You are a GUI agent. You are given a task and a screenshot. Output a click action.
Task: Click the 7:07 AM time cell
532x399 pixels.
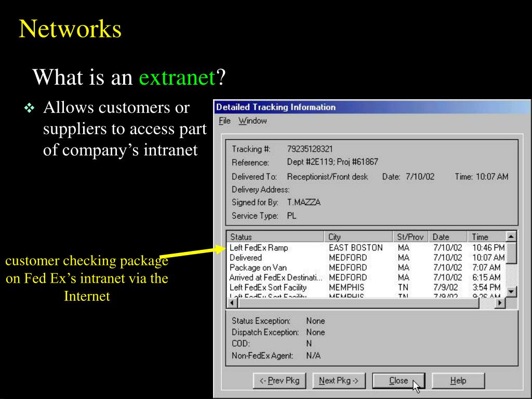(486, 268)
